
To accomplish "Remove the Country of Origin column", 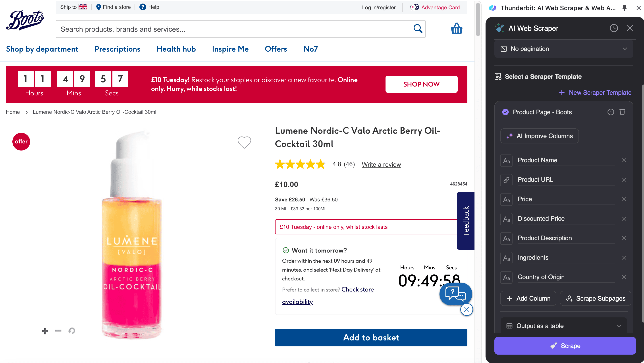I will coord(624,277).
